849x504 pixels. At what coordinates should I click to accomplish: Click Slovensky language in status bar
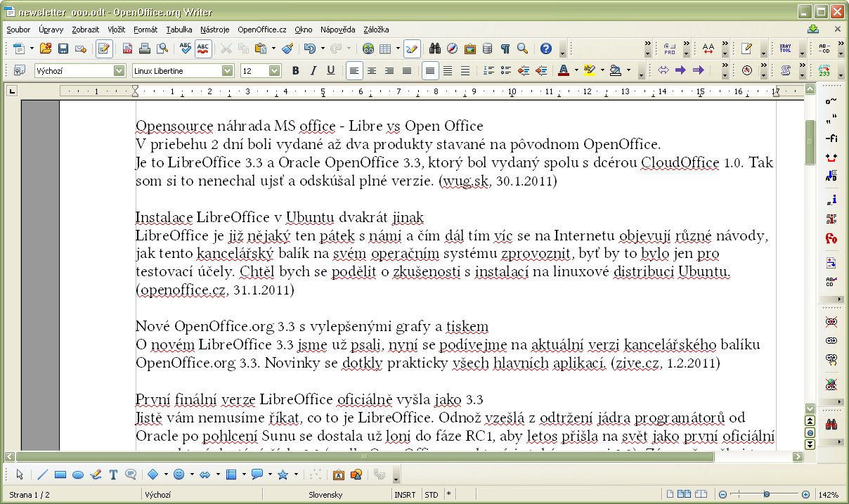(325, 495)
